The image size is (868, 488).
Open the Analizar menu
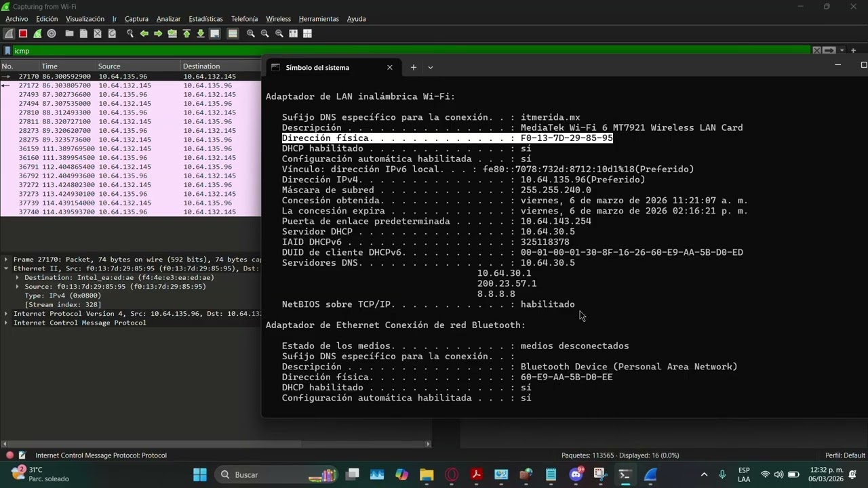pyautogui.click(x=168, y=19)
